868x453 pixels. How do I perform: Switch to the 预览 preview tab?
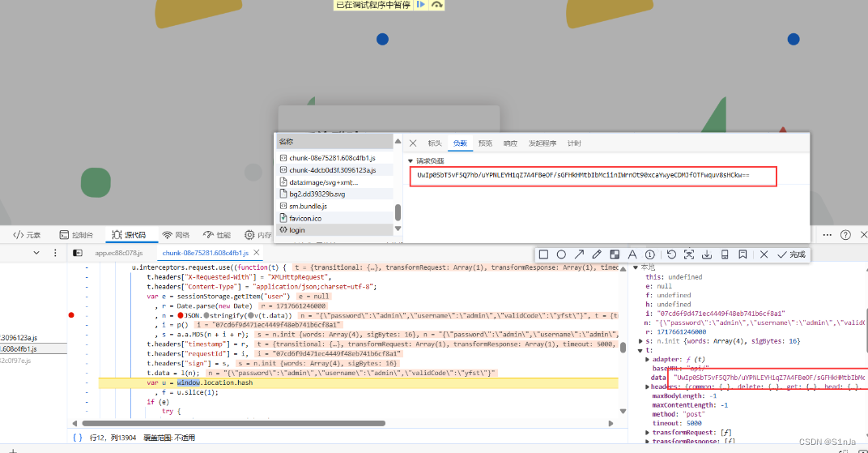(486, 143)
